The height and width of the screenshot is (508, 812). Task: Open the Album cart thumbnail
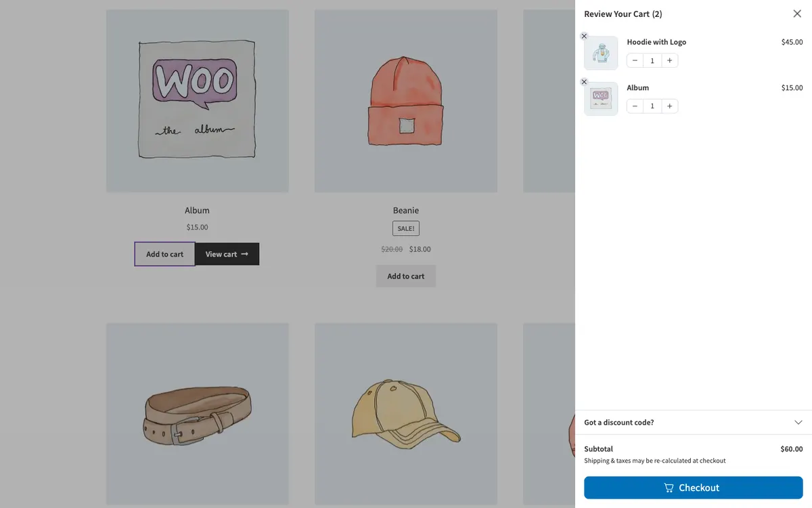601,99
